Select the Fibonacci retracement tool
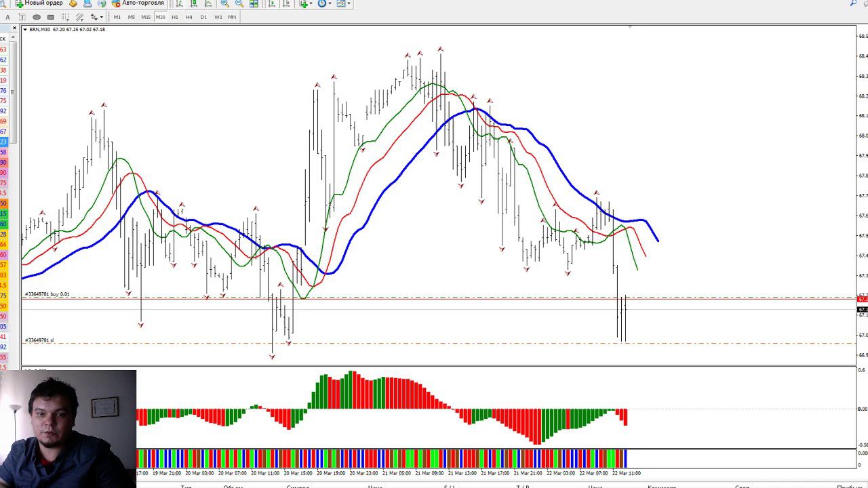868x488 pixels. (64, 17)
